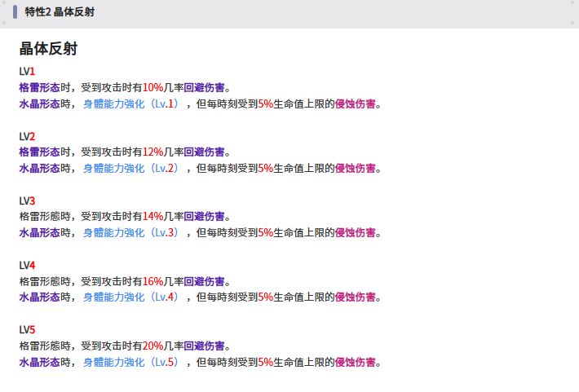Image resolution: width=579 pixels, height=392 pixels.
Task: Open the 回避伤害 link in the 10% line
Action: tap(204, 87)
